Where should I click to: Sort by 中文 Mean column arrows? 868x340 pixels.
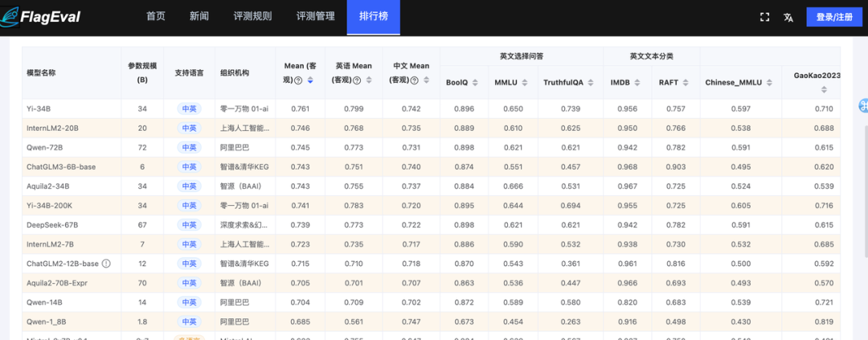point(426,81)
